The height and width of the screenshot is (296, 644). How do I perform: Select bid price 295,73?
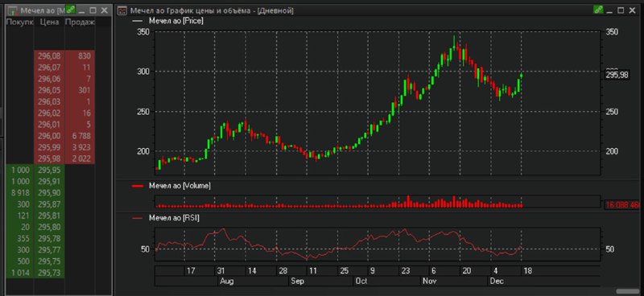(49, 273)
